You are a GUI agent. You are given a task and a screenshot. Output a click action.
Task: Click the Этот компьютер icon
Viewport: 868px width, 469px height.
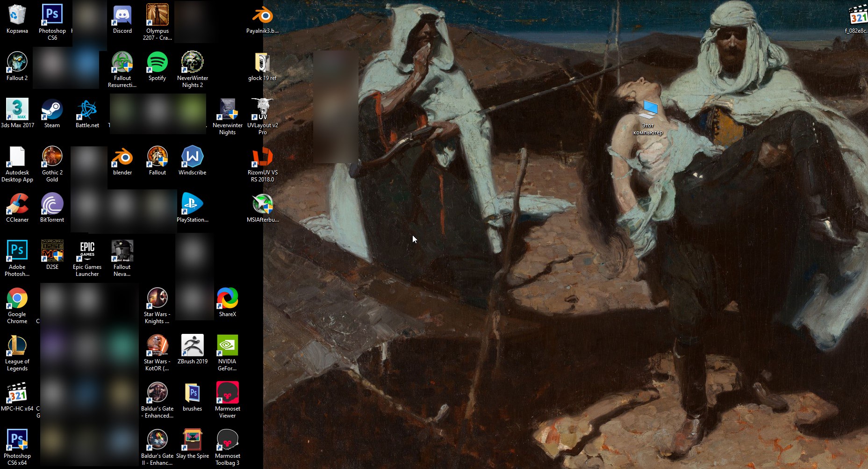tap(648, 110)
